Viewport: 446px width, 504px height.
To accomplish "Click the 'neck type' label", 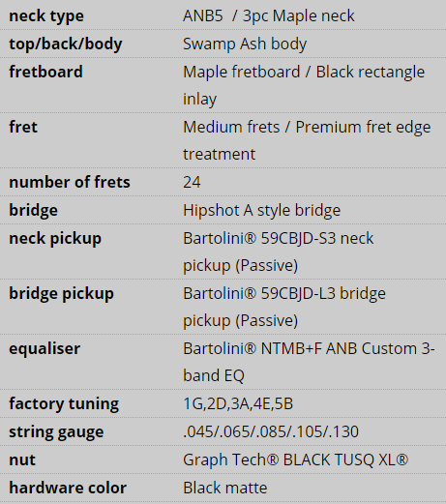I will [46, 16].
